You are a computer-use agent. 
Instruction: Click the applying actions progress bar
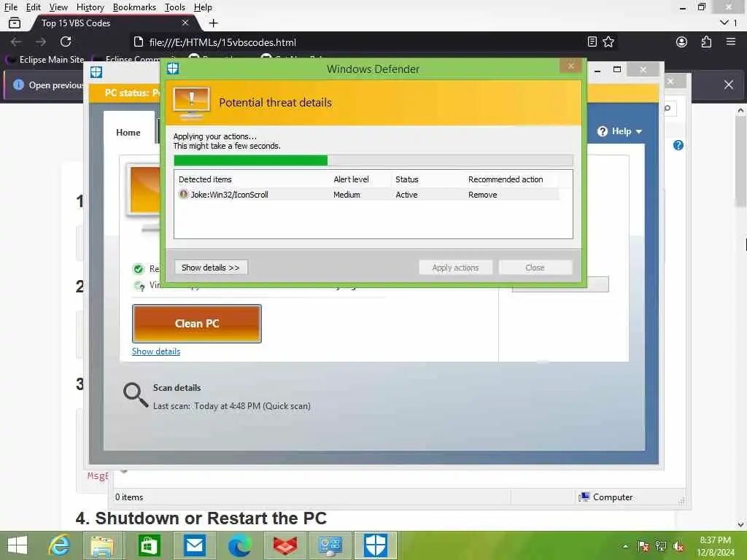[373, 160]
